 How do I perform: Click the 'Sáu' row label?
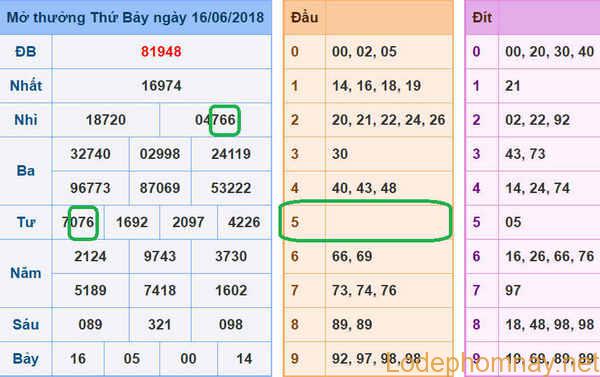(26, 325)
